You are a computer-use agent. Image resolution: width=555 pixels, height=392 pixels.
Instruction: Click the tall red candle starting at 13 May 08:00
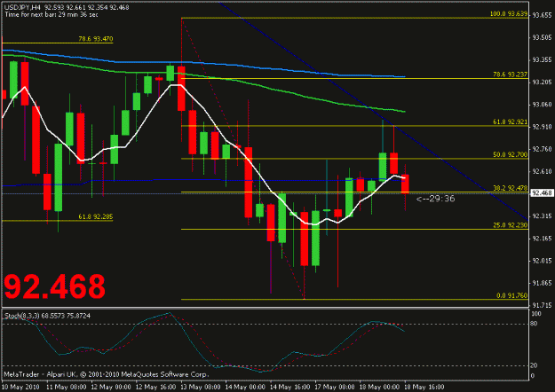click(181, 89)
